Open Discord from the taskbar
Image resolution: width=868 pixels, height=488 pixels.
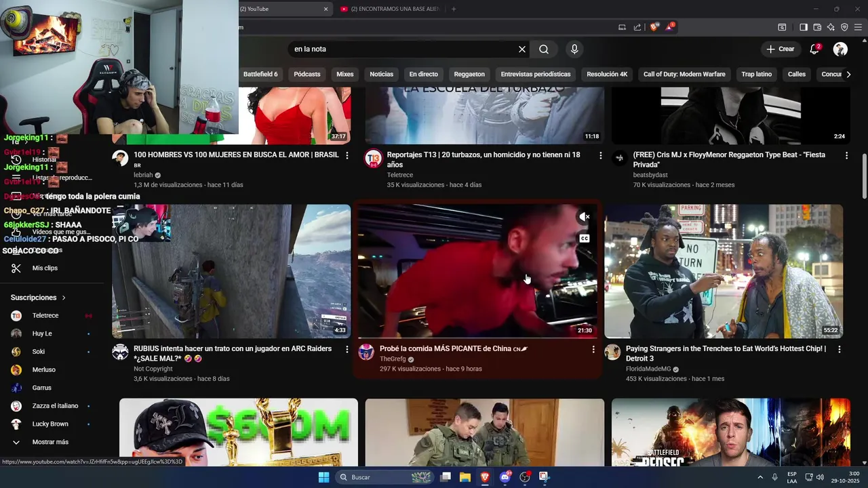click(x=505, y=477)
